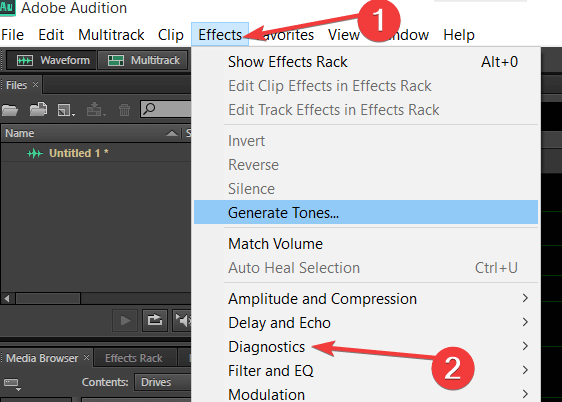
Task: Close the Media Browser tab
Action: coord(86,357)
